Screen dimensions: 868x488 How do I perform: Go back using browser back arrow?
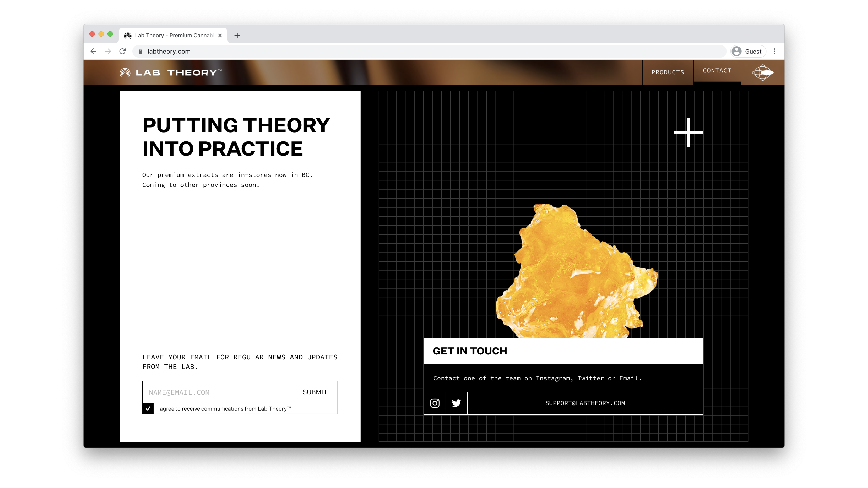tap(93, 51)
